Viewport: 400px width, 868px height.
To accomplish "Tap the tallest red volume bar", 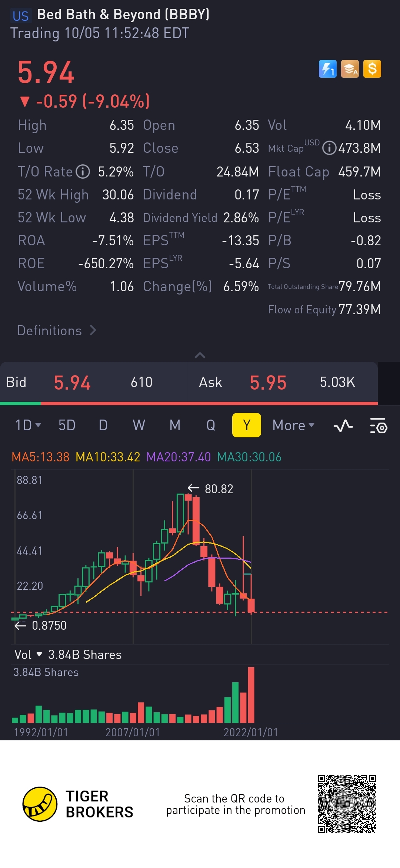I will tap(251, 695).
